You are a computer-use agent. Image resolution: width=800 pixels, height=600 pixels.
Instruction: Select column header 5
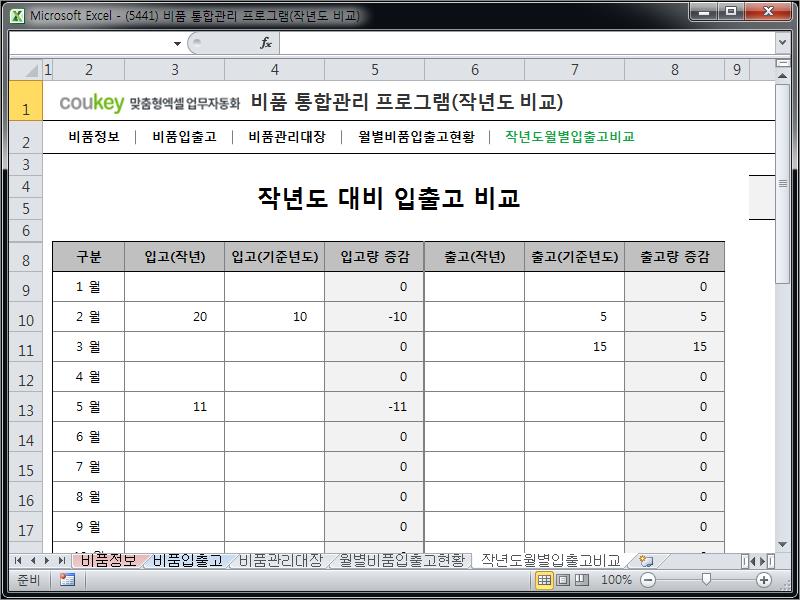(374, 69)
